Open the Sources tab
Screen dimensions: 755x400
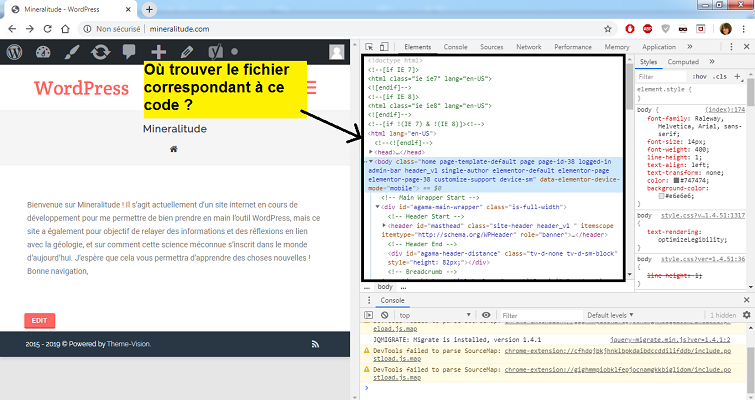[x=492, y=47]
